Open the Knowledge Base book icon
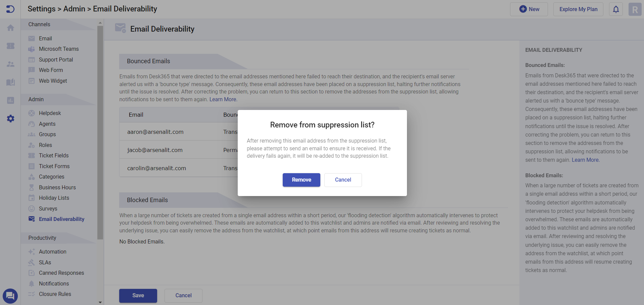644x305 pixels. pos(10,82)
